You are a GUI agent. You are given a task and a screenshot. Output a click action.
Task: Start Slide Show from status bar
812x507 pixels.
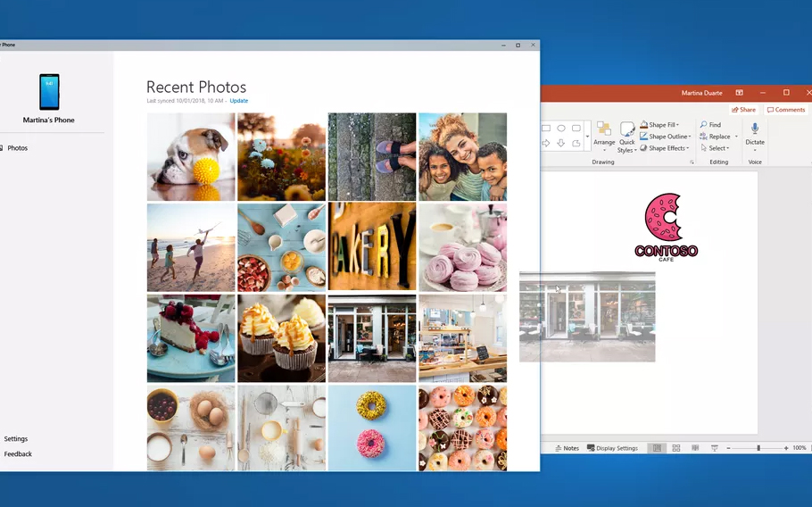(714, 448)
